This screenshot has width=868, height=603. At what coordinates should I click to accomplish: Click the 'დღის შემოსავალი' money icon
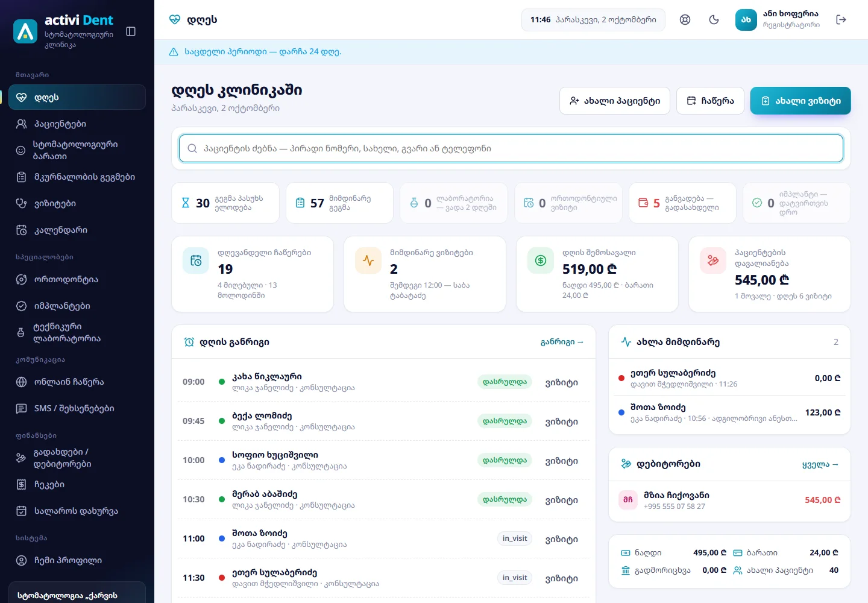[x=541, y=260]
